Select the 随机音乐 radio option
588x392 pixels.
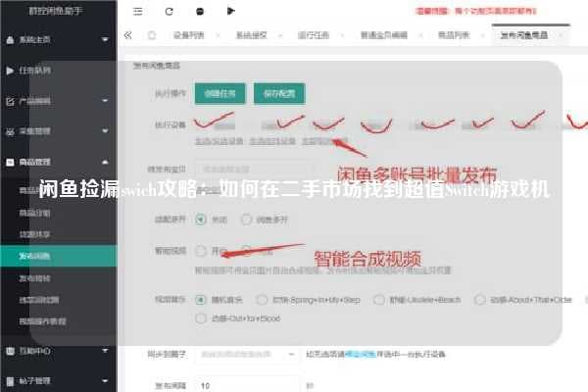201,300
